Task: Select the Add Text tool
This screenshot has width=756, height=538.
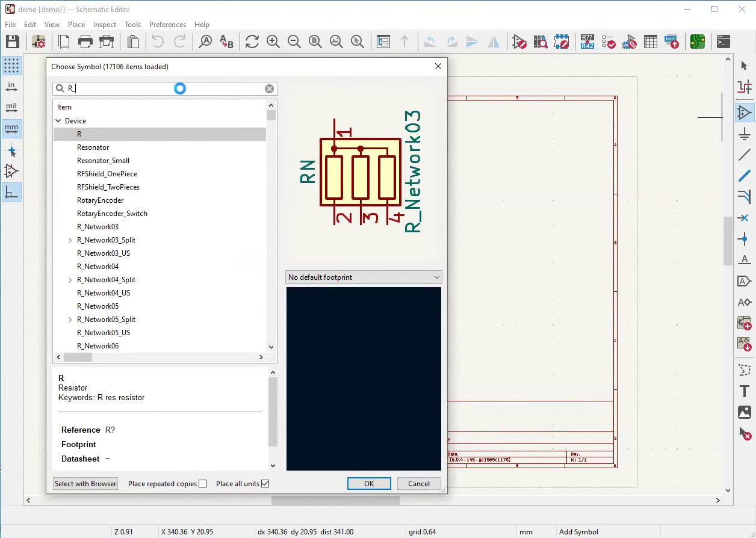Action: click(x=745, y=391)
